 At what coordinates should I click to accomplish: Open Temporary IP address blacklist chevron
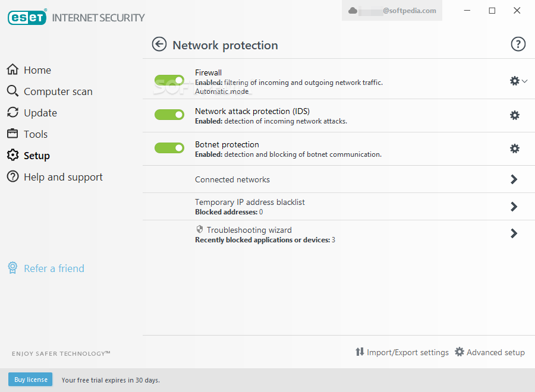(514, 207)
